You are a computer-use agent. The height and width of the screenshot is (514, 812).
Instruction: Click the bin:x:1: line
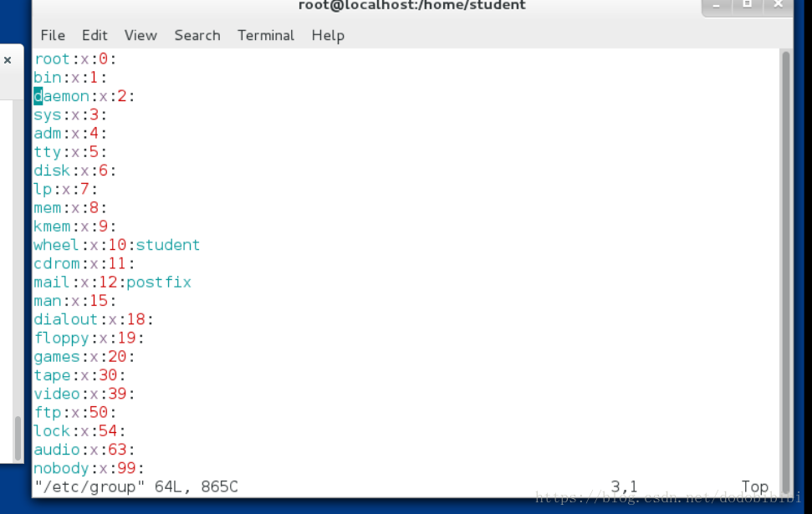[x=70, y=78]
